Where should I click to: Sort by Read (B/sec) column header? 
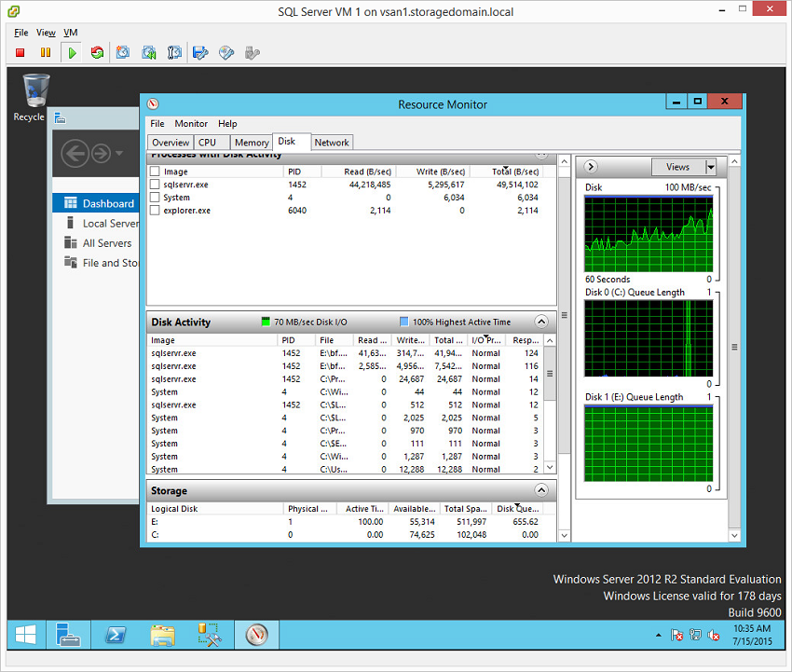coord(360,171)
